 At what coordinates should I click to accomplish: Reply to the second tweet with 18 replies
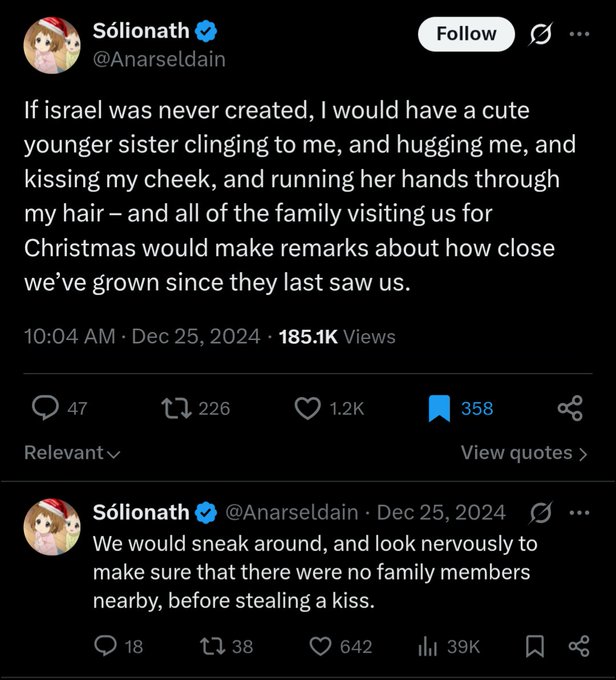point(106,647)
